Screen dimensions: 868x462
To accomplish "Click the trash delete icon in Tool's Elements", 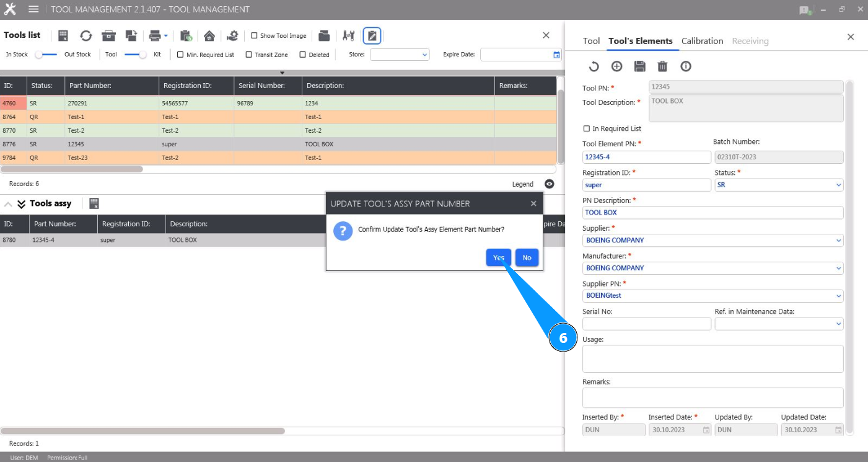I will [x=662, y=66].
